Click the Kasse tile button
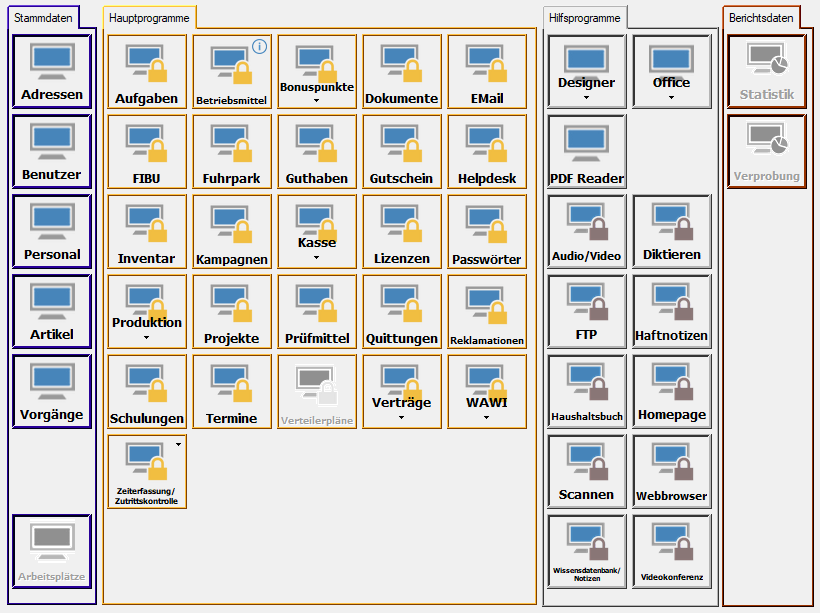 (317, 230)
